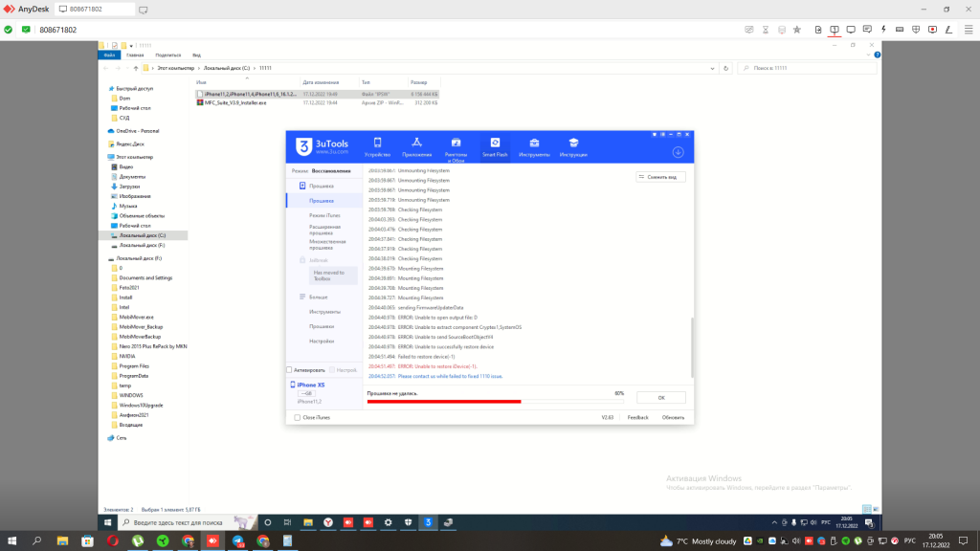Refresh the Explorer folder view
This screenshot has width=980, height=551.
click(x=725, y=68)
